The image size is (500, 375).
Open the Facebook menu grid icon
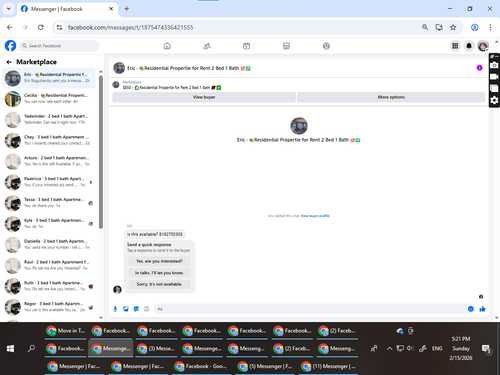[x=455, y=46]
